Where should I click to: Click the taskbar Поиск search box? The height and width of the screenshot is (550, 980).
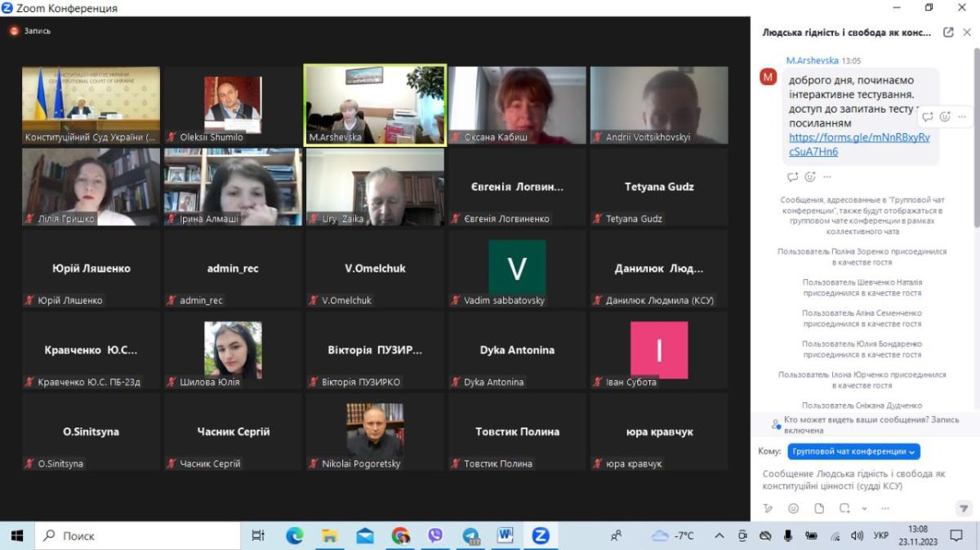[137, 535]
